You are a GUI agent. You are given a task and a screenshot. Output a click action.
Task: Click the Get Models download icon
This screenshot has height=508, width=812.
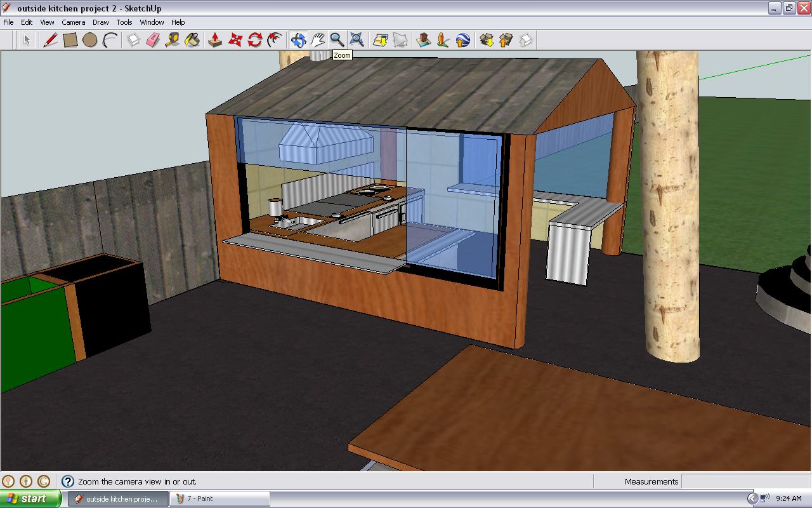click(487, 40)
